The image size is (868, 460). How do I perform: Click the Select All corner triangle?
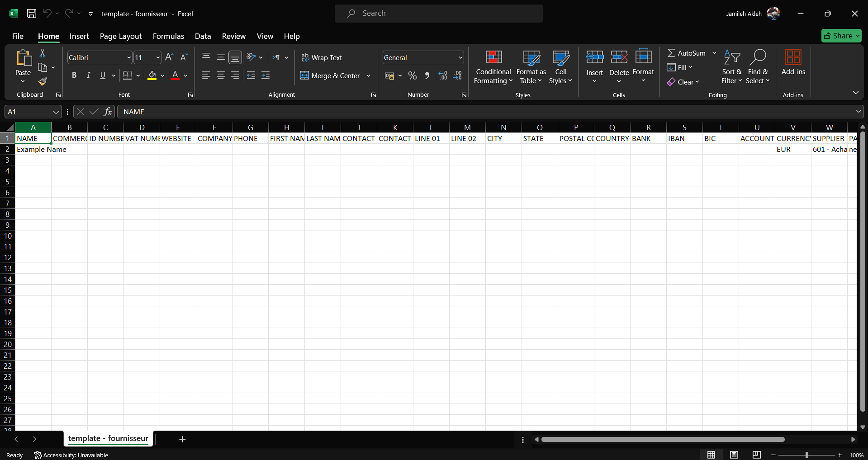(x=10, y=127)
